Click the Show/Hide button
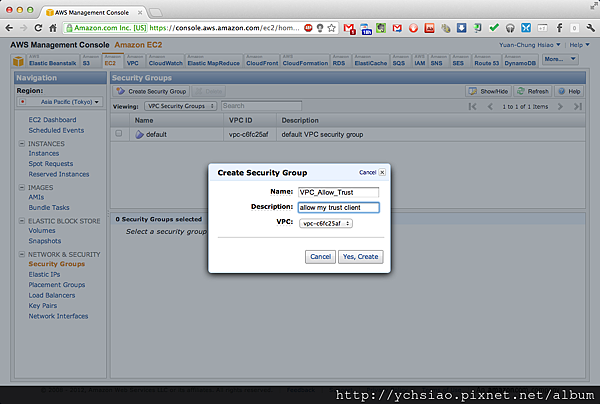Viewport: 600px width, 404px height. 488,91
